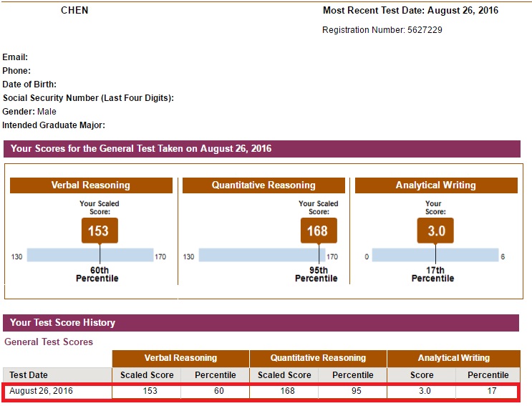Click the Email label
Image resolution: width=532 pixels, height=406 pixels.
click(15, 57)
